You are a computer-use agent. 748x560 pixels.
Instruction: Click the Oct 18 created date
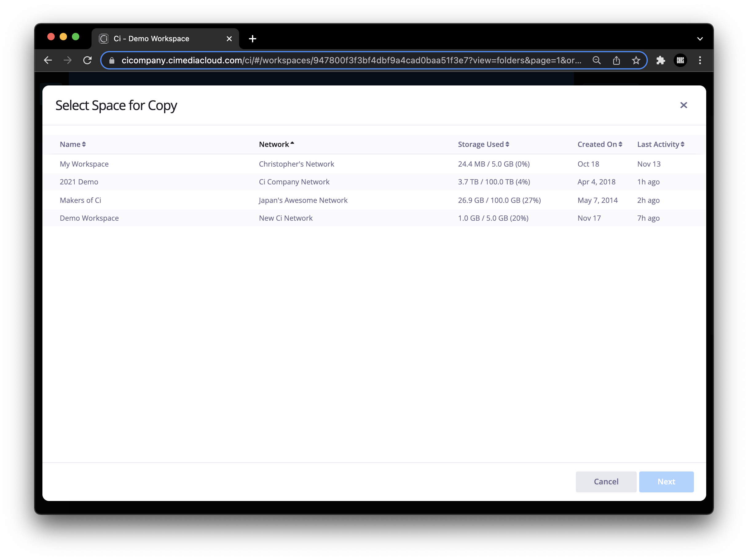pyautogui.click(x=588, y=164)
